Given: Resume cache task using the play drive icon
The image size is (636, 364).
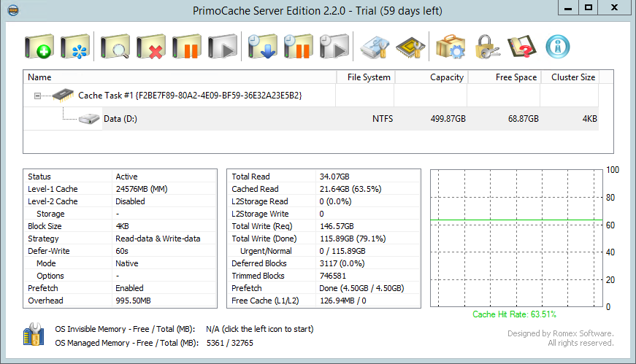Looking at the screenshot, I should click(222, 47).
